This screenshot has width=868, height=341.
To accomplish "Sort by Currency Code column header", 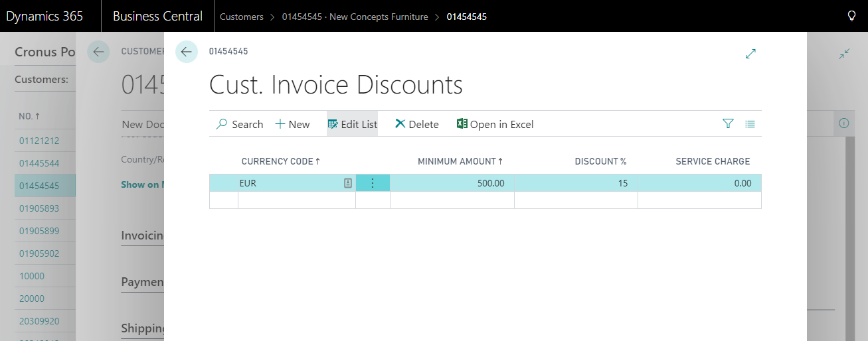I will (281, 161).
